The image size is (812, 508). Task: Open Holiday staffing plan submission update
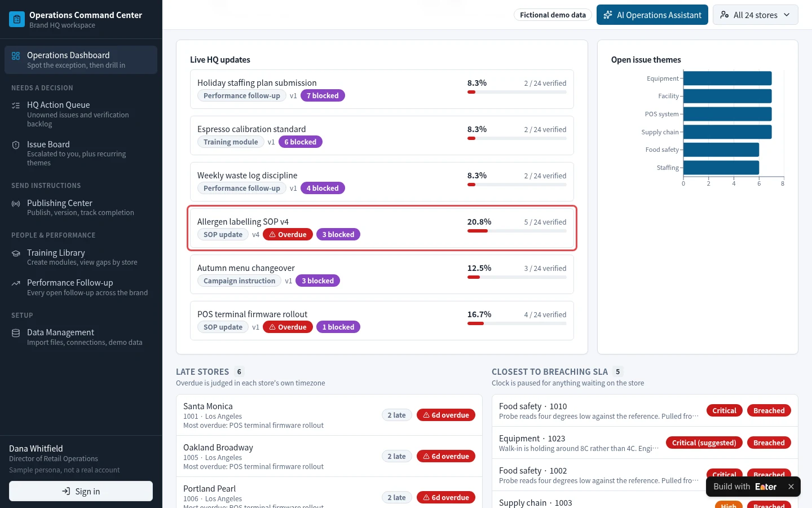382,89
